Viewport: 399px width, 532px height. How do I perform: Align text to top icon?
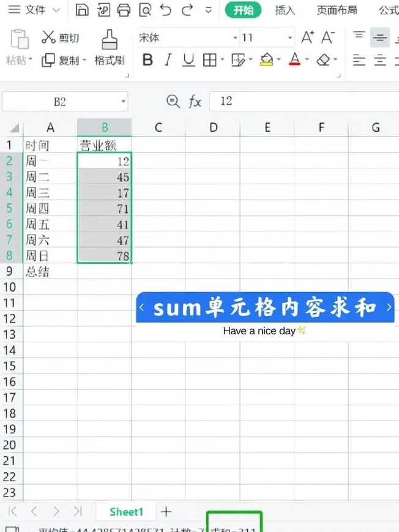click(x=359, y=36)
